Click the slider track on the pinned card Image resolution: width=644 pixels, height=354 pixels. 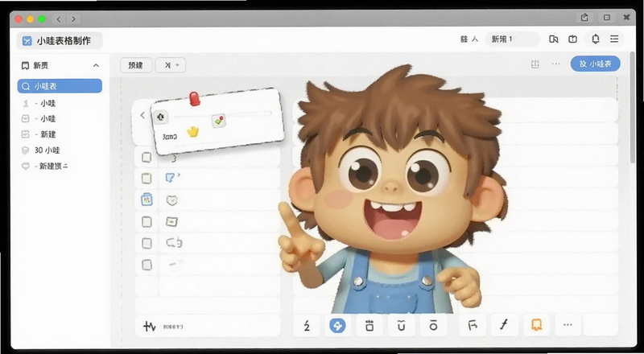pyautogui.click(x=223, y=114)
